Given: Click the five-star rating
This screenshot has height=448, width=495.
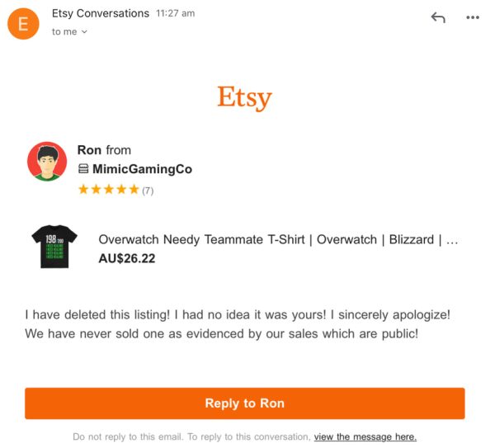Looking at the screenshot, I should [109, 190].
